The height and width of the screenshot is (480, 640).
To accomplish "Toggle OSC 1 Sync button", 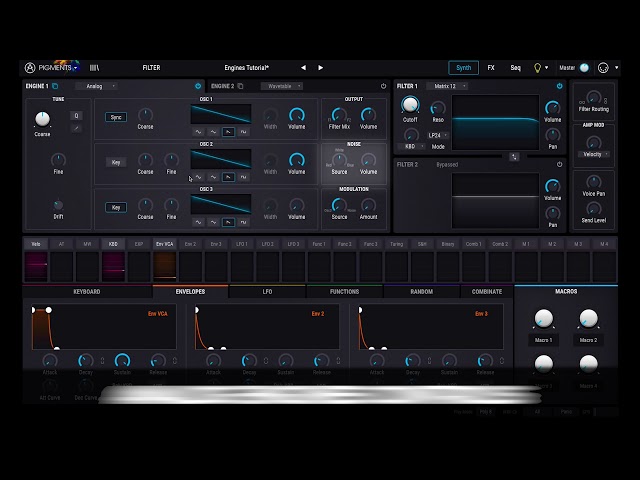I will coord(116,117).
